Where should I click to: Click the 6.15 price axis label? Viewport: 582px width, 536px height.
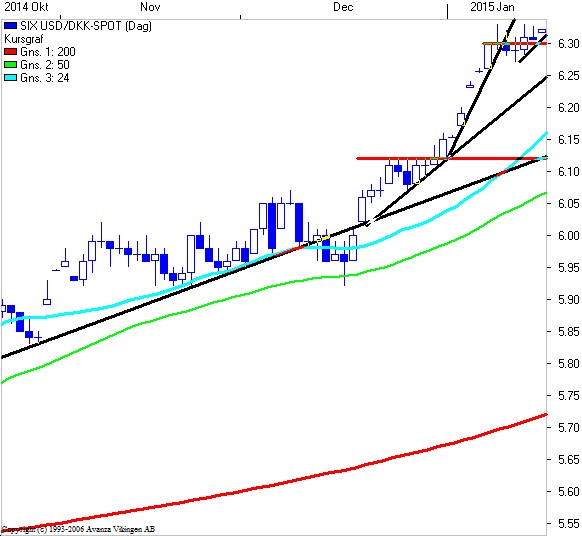point(569,140)
